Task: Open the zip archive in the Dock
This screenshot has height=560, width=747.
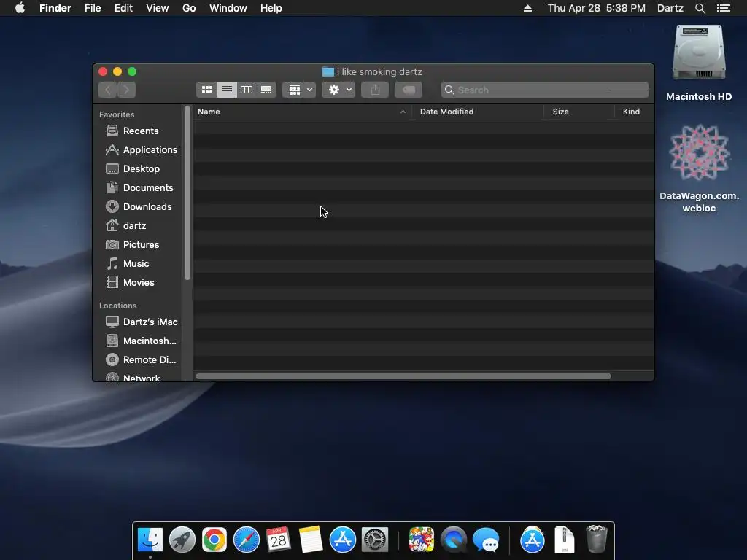Action: (x=564, y=540)
